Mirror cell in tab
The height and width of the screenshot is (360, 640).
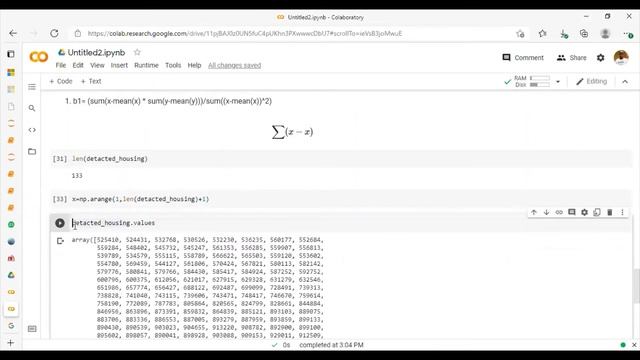point(597,212)
